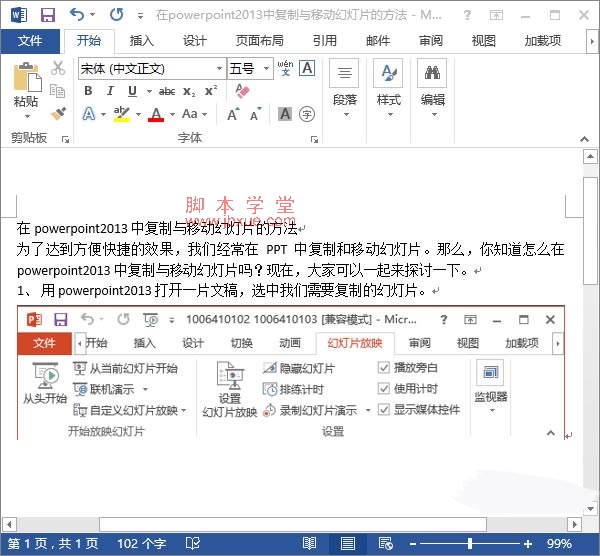The height and width of the screenshot is (556, 600).
Task: Toggle Italic formatting
Action: pyautogui.click(x=110, y=91)
